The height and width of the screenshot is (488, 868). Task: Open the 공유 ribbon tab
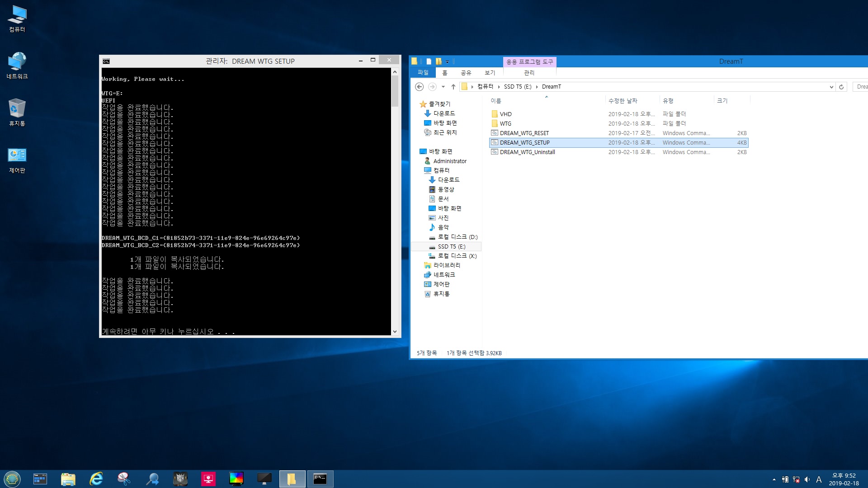click(x=466, y=73)
